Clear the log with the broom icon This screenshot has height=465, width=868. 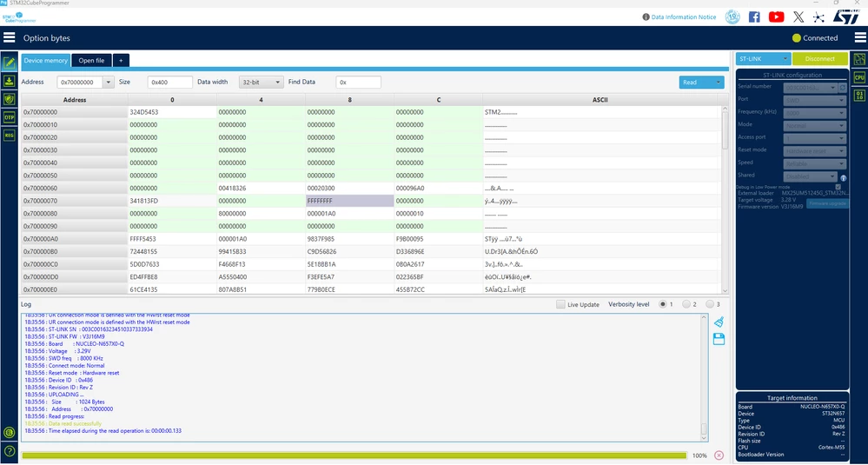pos(719,322)
